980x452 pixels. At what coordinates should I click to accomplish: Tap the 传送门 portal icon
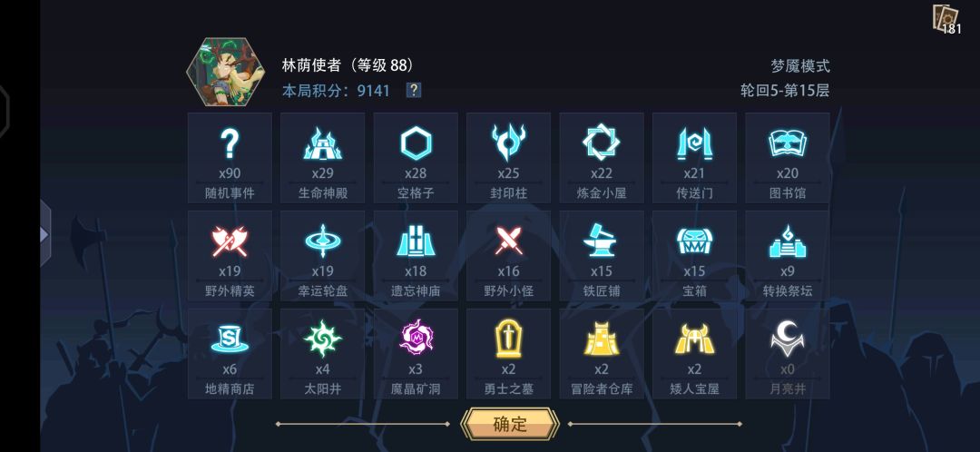point(694,143)
